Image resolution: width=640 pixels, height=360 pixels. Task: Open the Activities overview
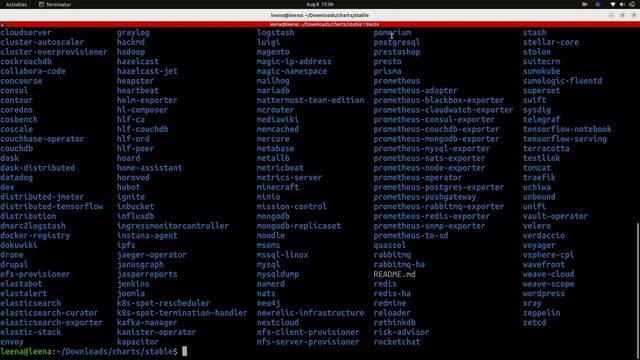[x=16, y=4]
